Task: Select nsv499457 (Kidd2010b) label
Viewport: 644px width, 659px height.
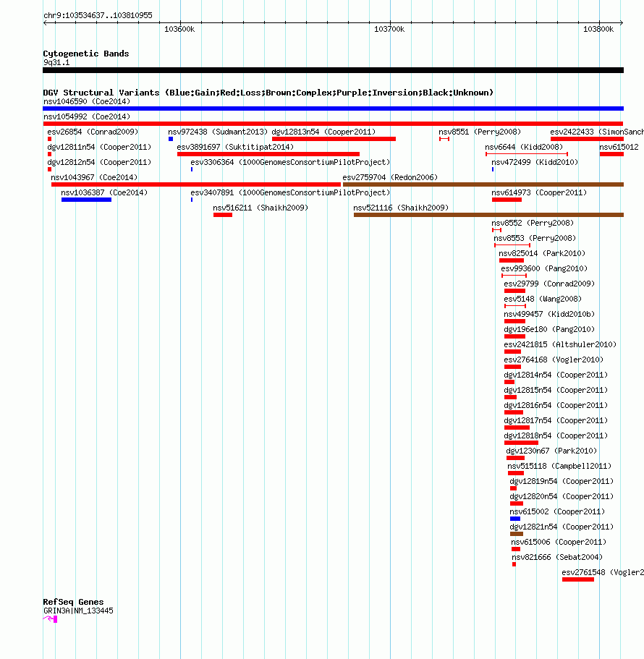Action: coord(549,314)
